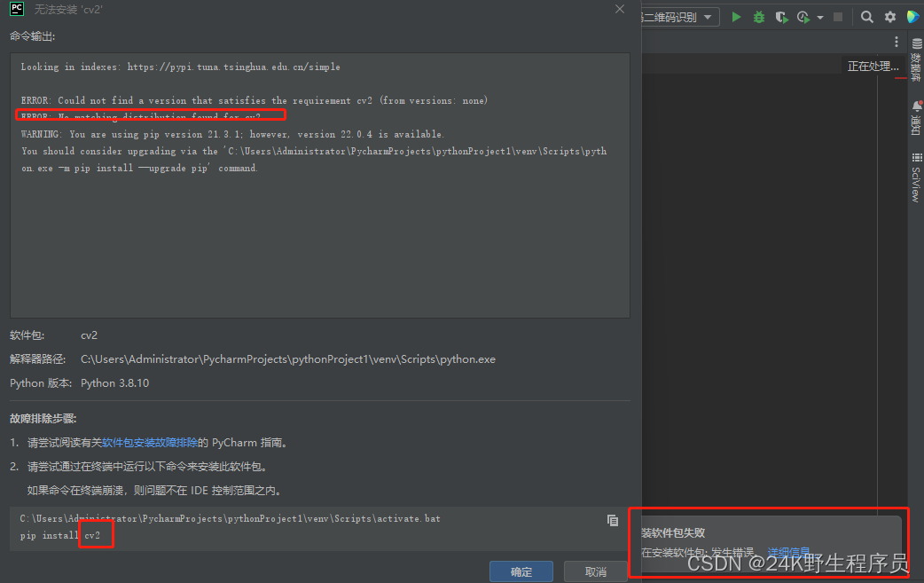Expand the profiler options dropdown arrow
The image size is (924, 583).
tap(819, 18)
